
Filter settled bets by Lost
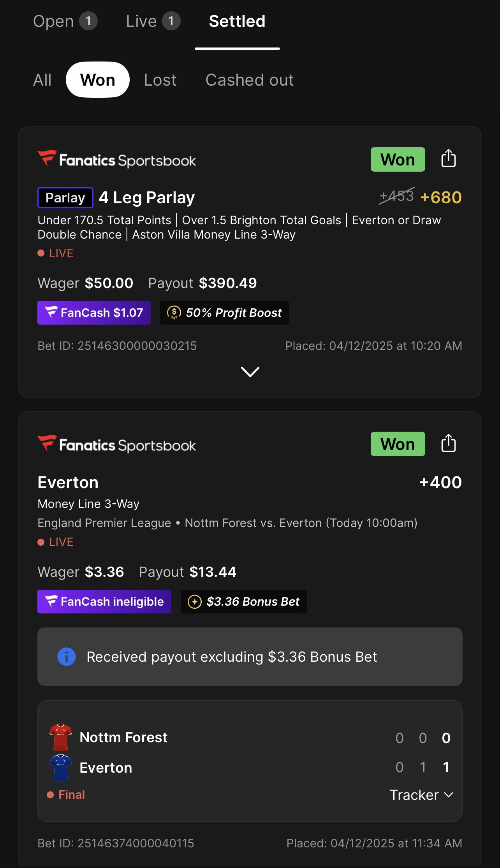[160, 80]
